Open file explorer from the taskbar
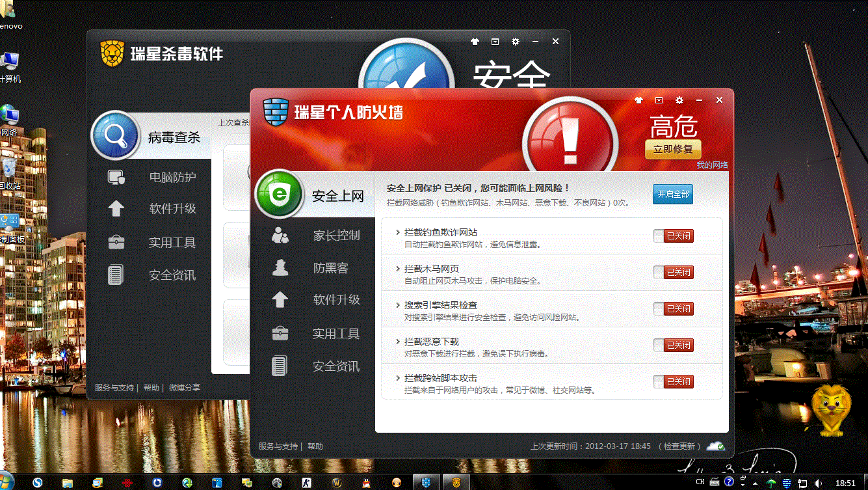Image resolution: width=868 pixels, height=490 pixels. point(67,482)
